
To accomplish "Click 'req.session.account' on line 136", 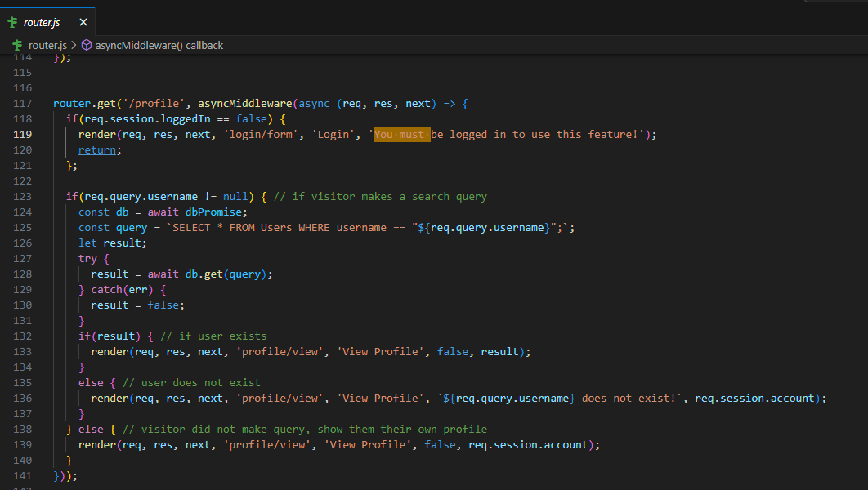I will click(754, 399).
